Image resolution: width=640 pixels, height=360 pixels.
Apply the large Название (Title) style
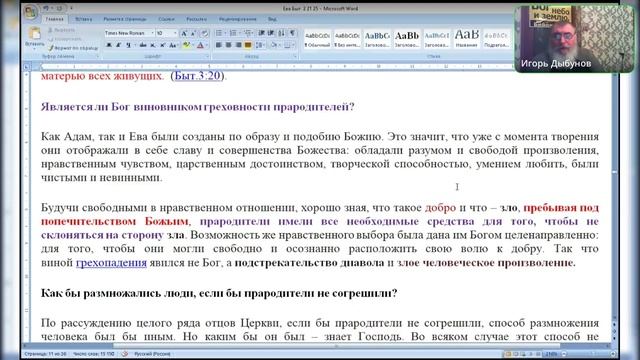pyautogui.click(x=467, y=39)
